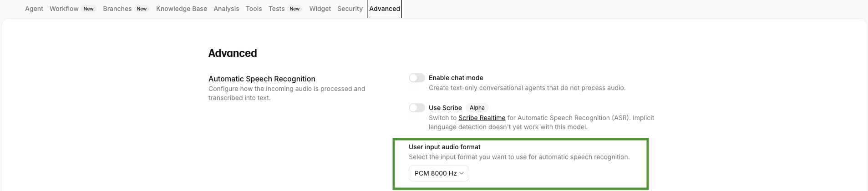
Task: Go to the Widget tab
Action: click(320, 9)
